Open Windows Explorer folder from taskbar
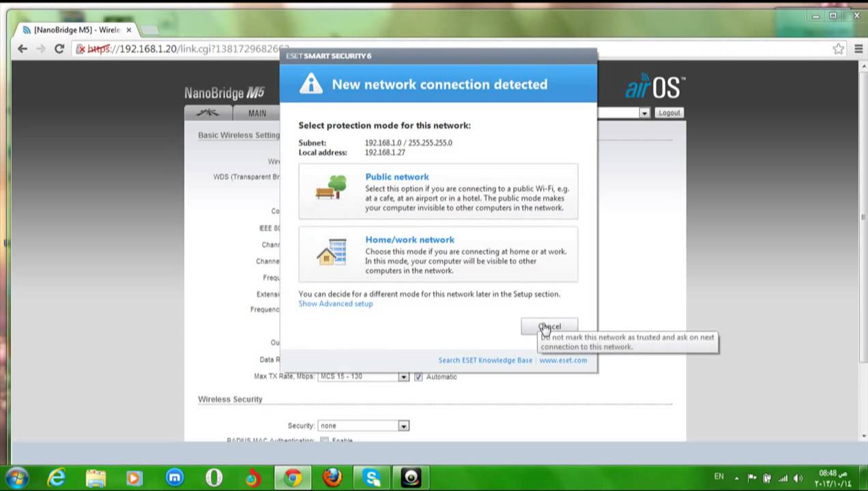Image resolution: width=868 pixels, height=491 pixels. coord(96,478)
